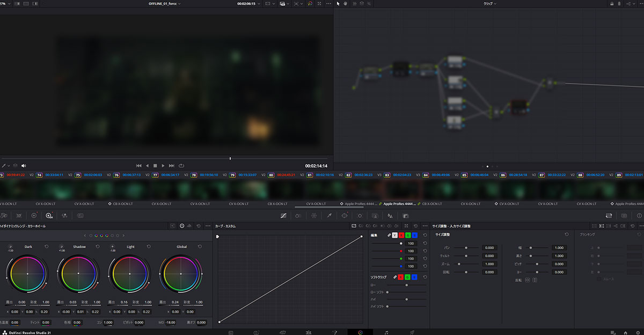Enable the blue channel curve editing
This screenshot has width=644, height=335.
(x=414, y=235)
